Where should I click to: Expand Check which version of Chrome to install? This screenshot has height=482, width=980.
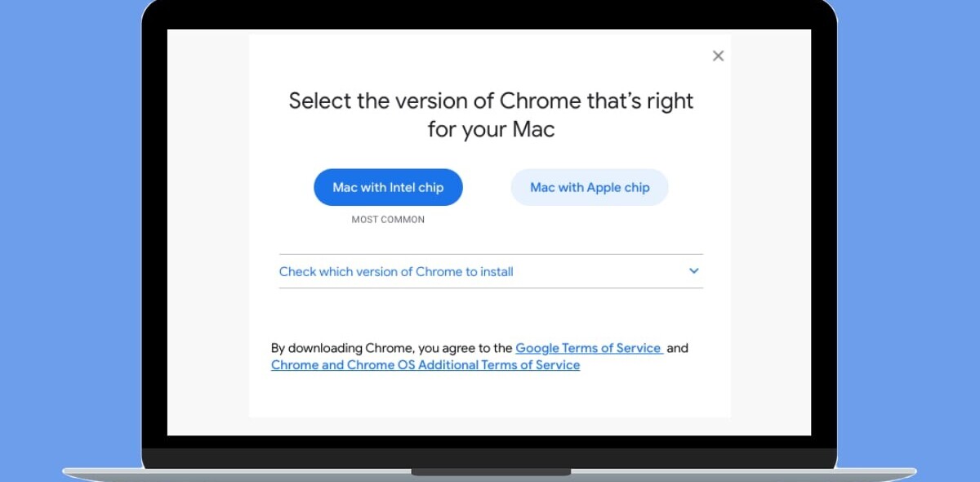tap(397, 271)
